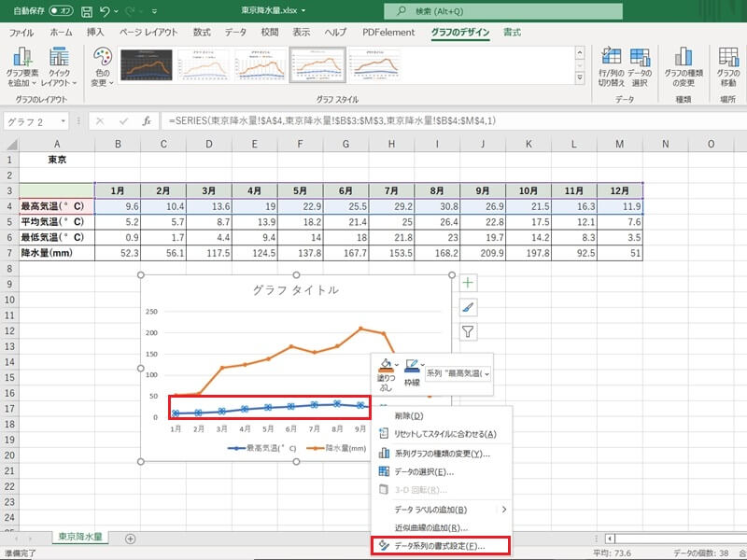Add new sheet with plus button
The width and height of the screenshot is (747, 560).
tap(130, 539)
